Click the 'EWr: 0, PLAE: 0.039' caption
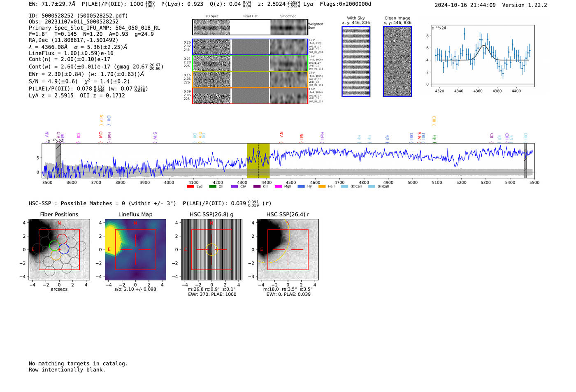This screenshot has height=392, width=576. pyautogui.click(x=288, y=295)
